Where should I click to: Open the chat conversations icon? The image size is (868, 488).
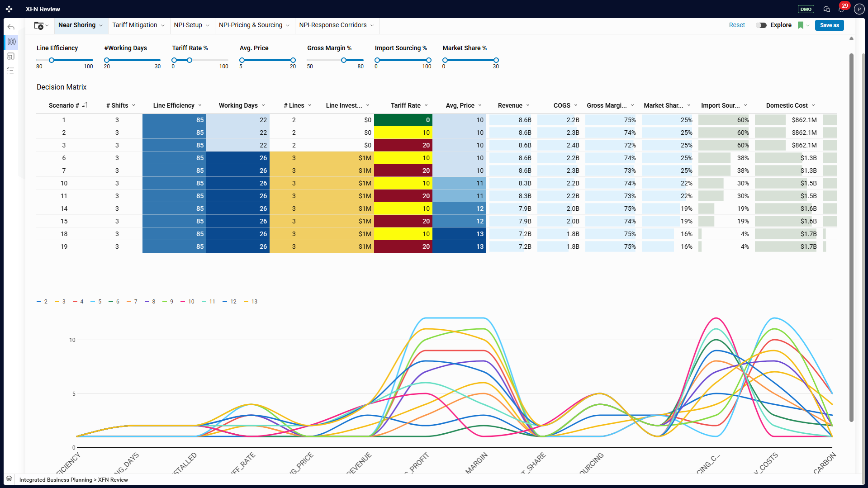(x=827, y=9)
